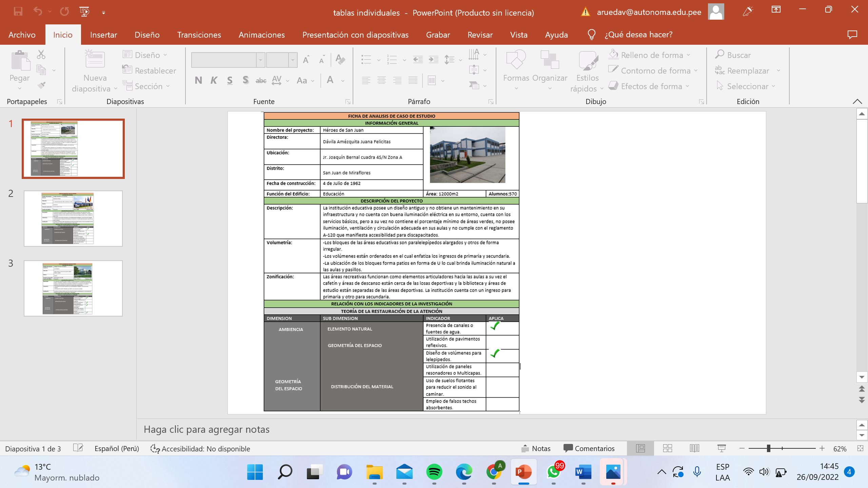The image size is (868, 488).
Task: Click fit slide to window icon
Action: 860,448
